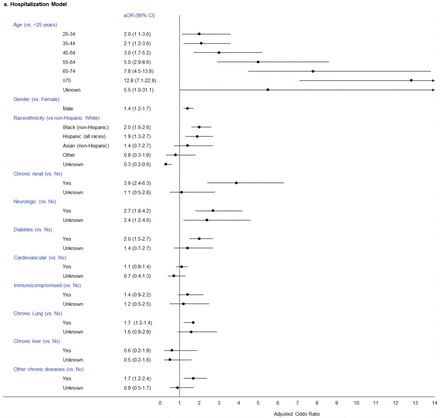Click the 'Cardiovascular (vs. No)' heading
This screenshot has height=418, width=440.
point(40,257)
